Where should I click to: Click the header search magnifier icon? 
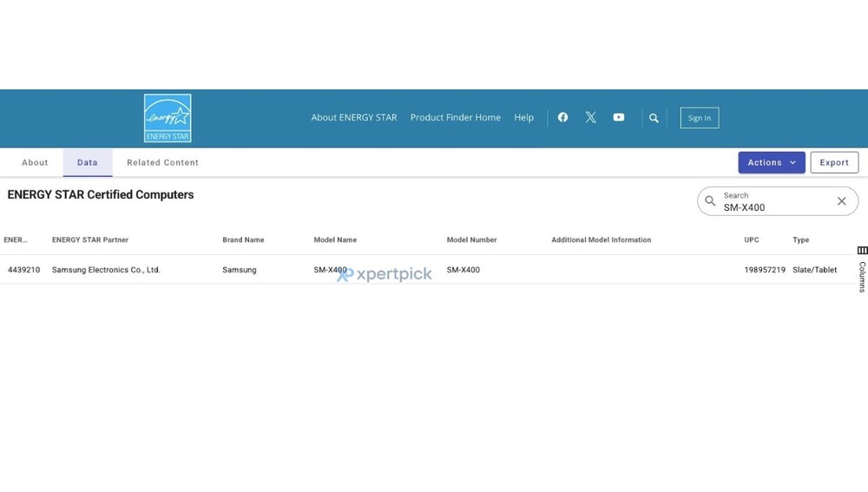(x=654, y=118)
